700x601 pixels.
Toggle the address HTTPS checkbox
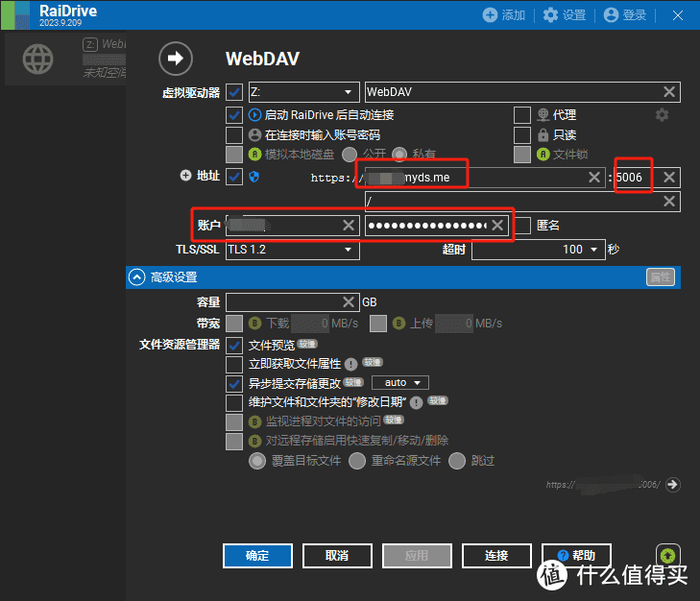tap(234, 177)
